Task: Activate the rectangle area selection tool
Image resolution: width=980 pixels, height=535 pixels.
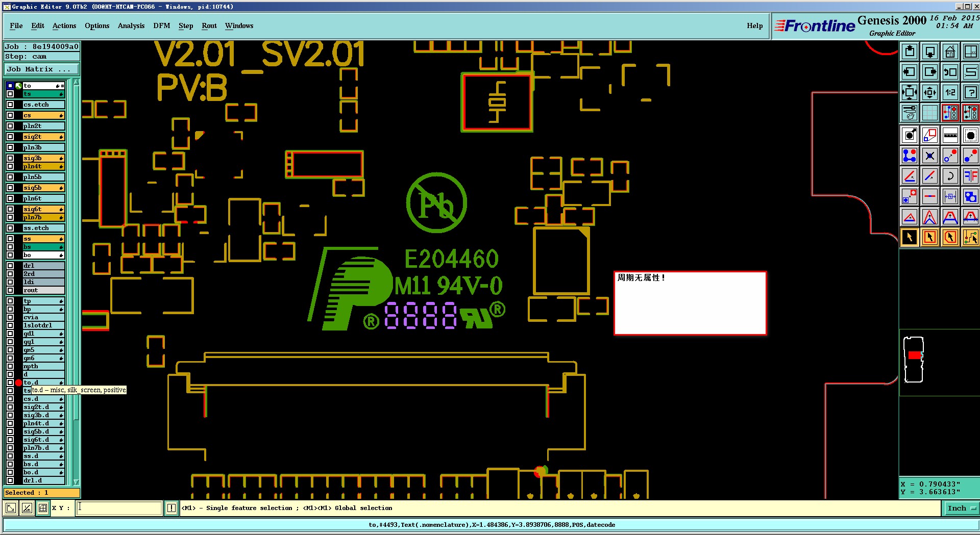Action: click(x=930, y=237)
